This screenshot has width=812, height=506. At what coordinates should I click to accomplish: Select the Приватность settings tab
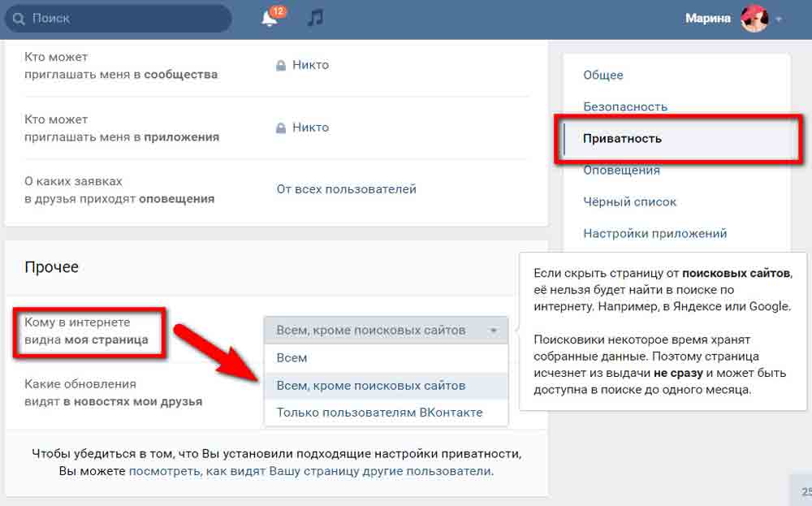point(622,138)
